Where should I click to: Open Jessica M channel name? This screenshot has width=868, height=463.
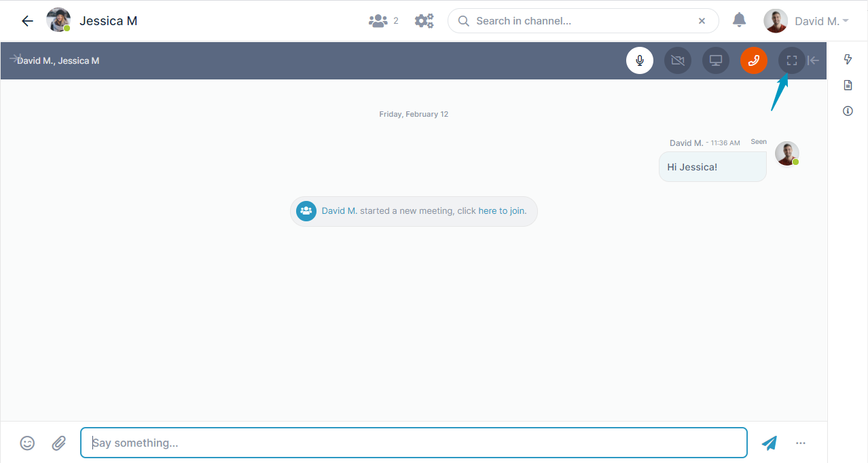[x=109, y=21]
